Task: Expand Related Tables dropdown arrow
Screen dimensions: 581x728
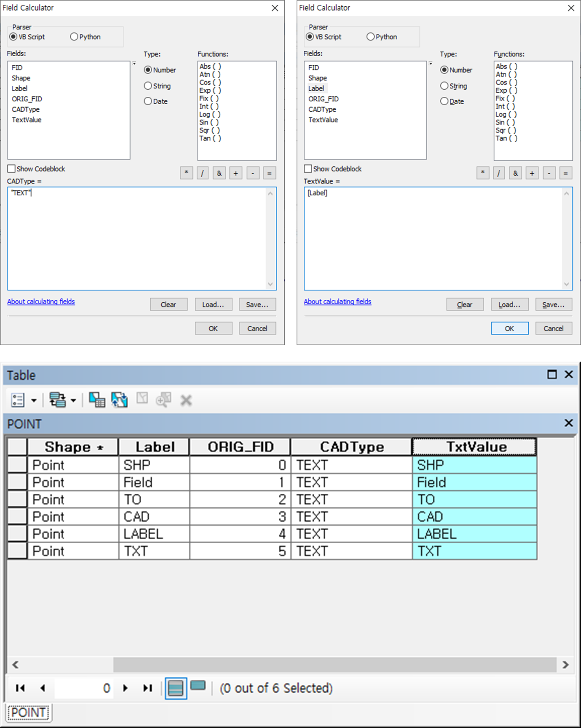Action: tap(73, 401)
